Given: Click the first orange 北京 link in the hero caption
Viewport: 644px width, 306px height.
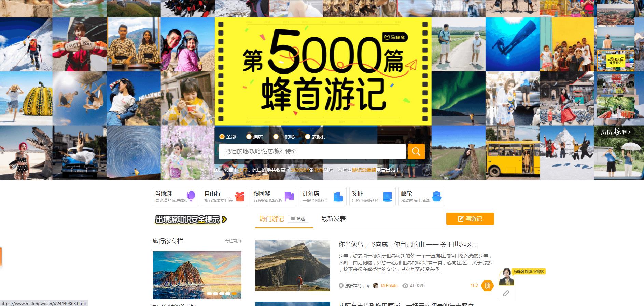Looking at the screenshot, I should coord(243,170).
